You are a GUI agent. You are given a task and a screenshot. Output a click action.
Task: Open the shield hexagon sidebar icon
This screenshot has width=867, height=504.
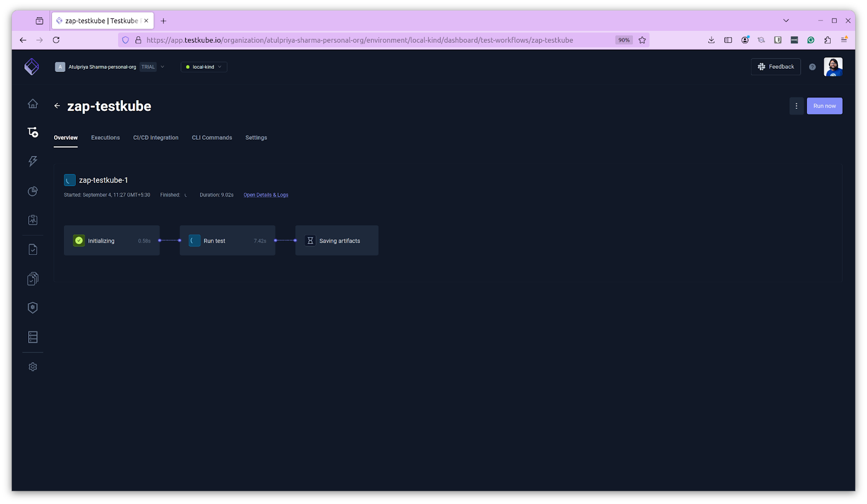33,307
